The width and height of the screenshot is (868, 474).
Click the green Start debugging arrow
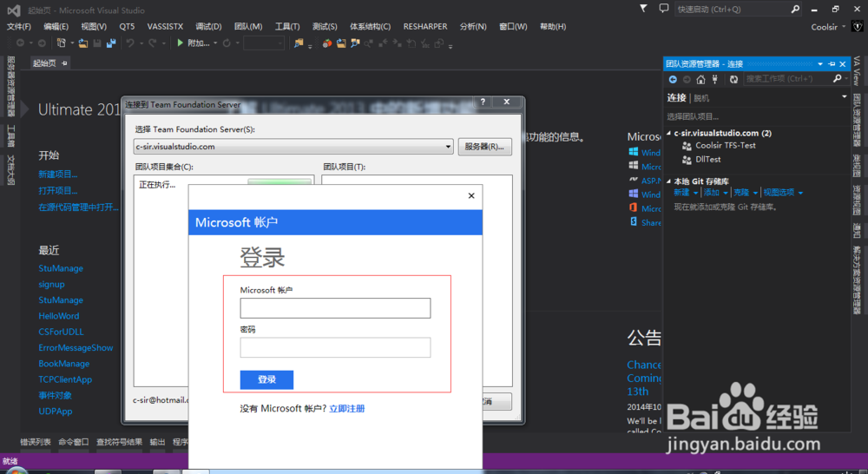click(x=180, y=43)
